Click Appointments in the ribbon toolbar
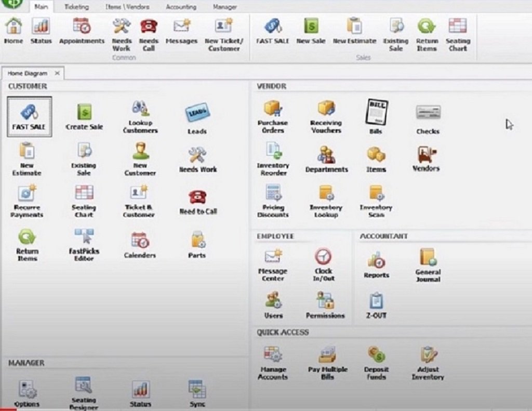532x411 pixels. click(x=82, y=31)
